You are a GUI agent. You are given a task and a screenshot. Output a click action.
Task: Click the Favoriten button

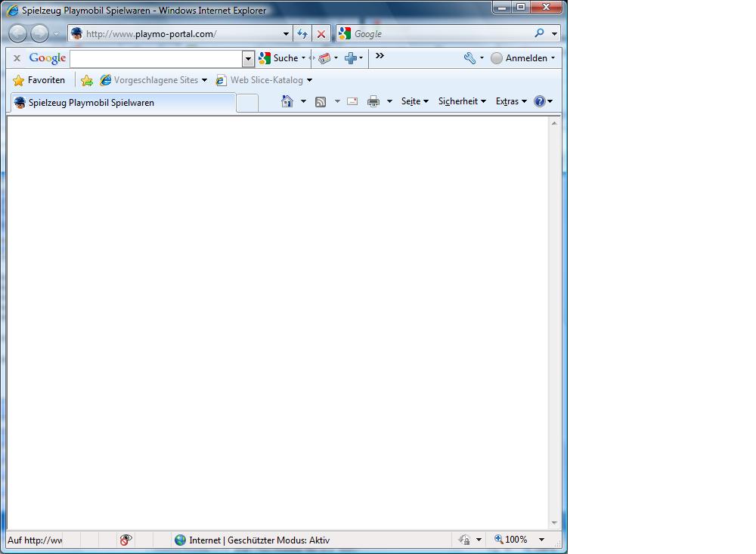click(39, 80)
